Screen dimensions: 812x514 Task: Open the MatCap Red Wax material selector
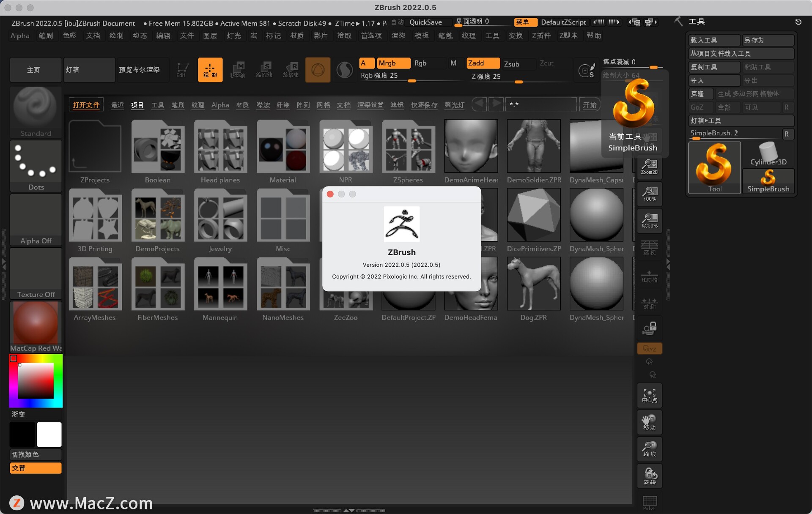(36, 327)
